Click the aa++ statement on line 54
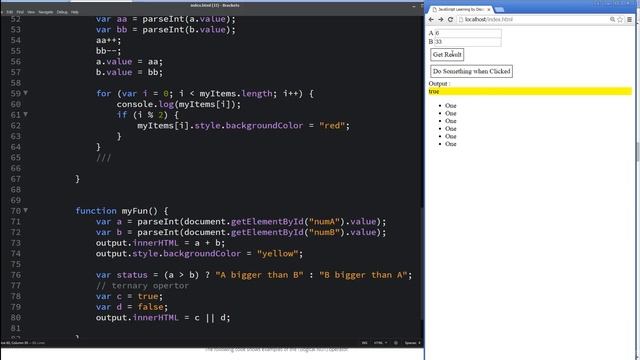 pos(109,40)
